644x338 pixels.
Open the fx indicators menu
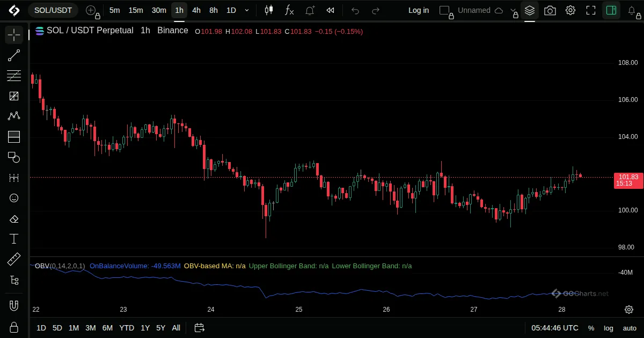(x=289, y=10)
